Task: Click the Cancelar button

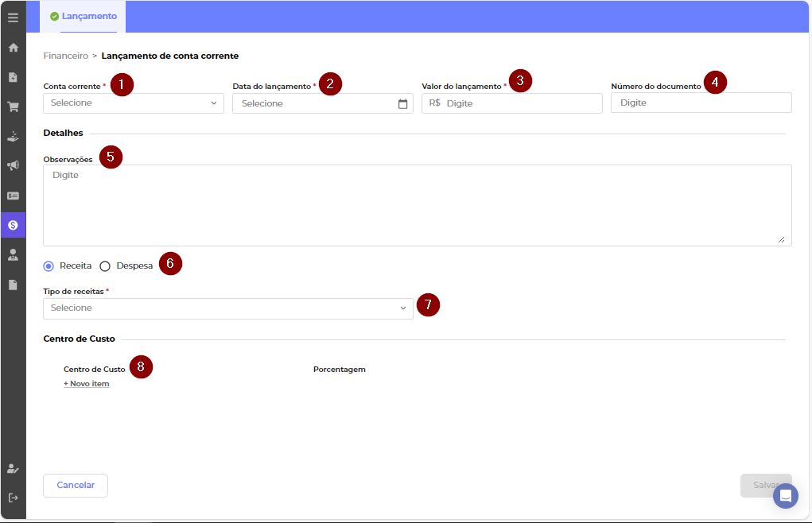Action: [76, 485]
